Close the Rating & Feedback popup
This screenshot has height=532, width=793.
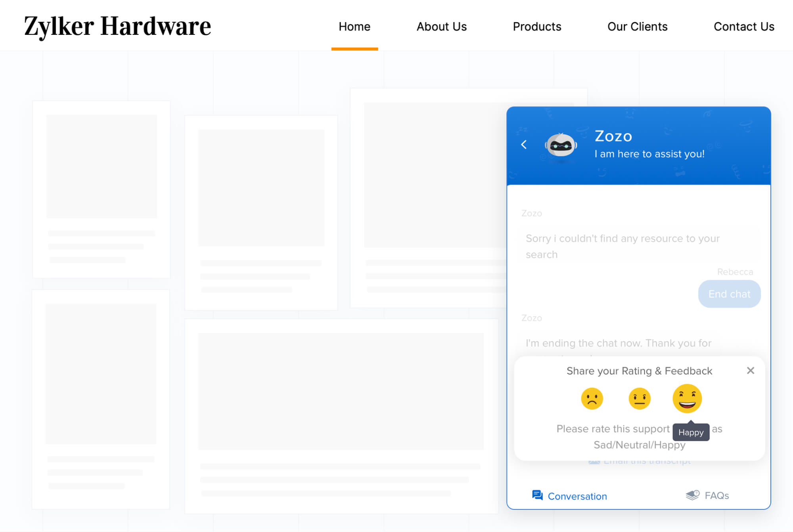750,371
